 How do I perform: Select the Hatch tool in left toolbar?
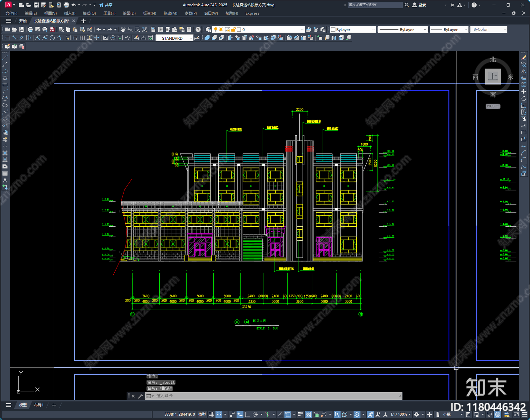5,153
